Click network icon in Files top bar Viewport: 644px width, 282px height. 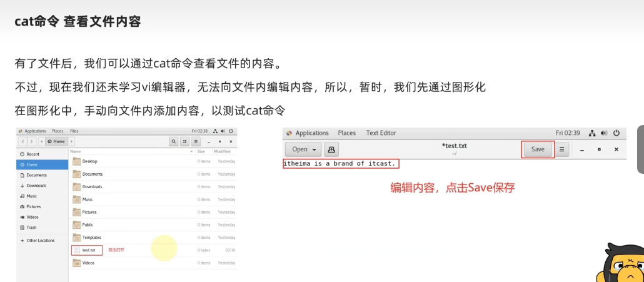click(x=215, y=131)
